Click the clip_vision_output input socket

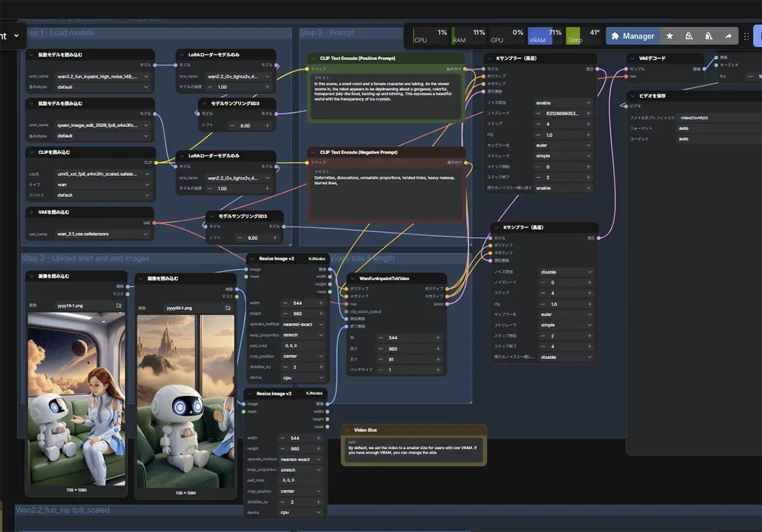[x=345, y=312]
